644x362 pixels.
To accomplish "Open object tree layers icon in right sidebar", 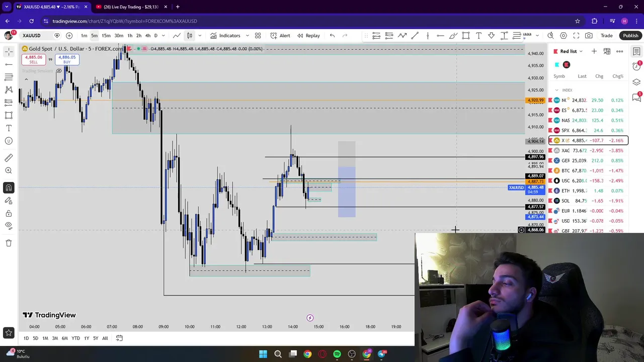I will pos(636,82).
